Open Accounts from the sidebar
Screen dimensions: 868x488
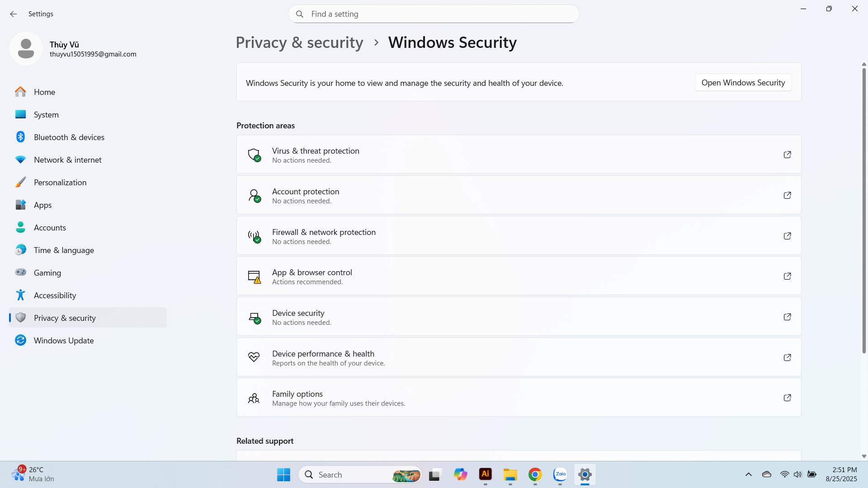point(50,227)
